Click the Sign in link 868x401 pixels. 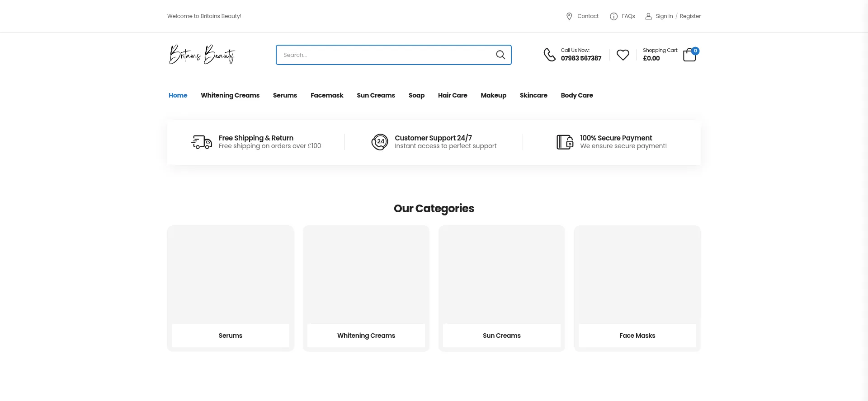[664, 16]
